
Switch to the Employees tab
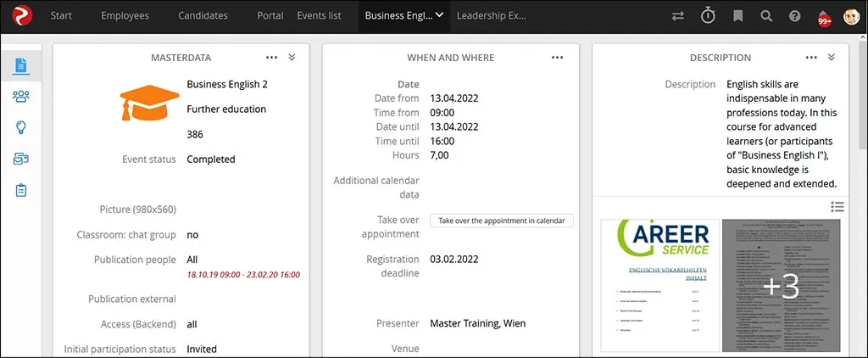[x=125, y=16]
